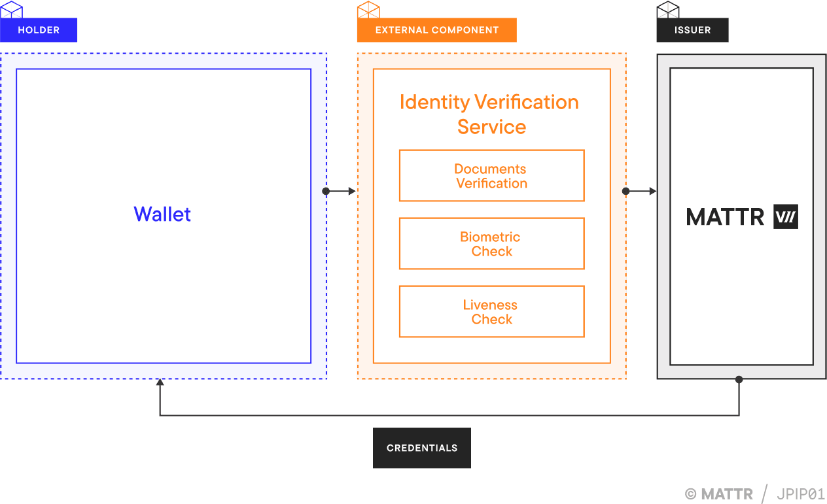Click the CREDENTIALS label box
This screenshot has width=827, height=504.
tap(422, 448)
